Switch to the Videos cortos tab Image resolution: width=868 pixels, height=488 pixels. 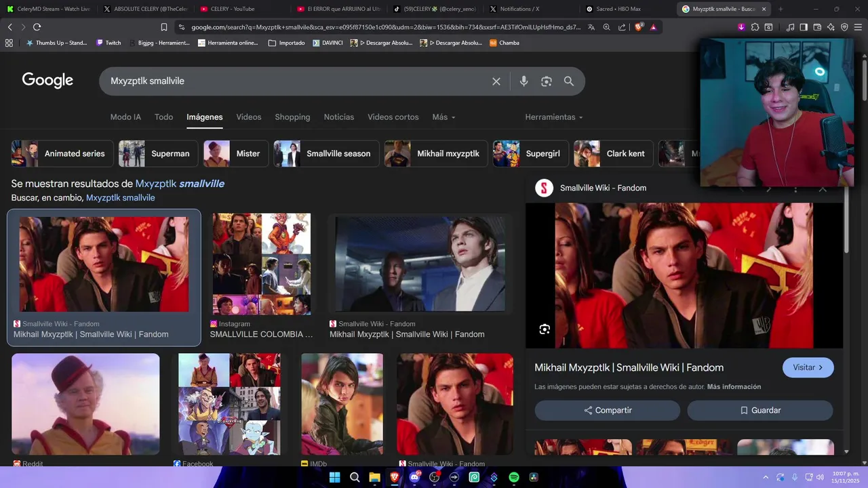pos(393,117)
